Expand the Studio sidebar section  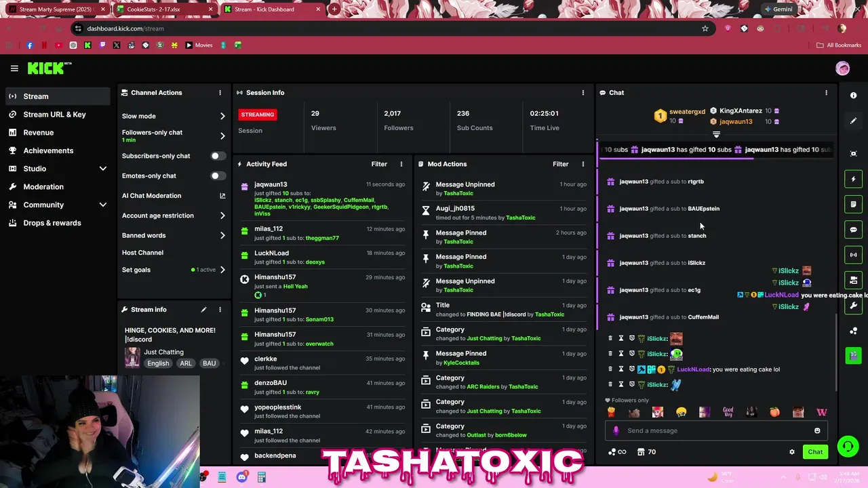click(103, 169)
